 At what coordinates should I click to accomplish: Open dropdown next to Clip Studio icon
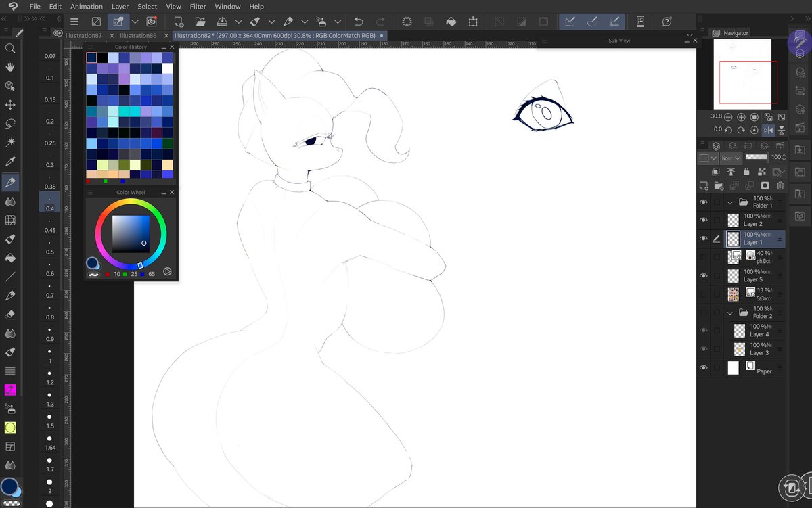[x=135, y=22]
